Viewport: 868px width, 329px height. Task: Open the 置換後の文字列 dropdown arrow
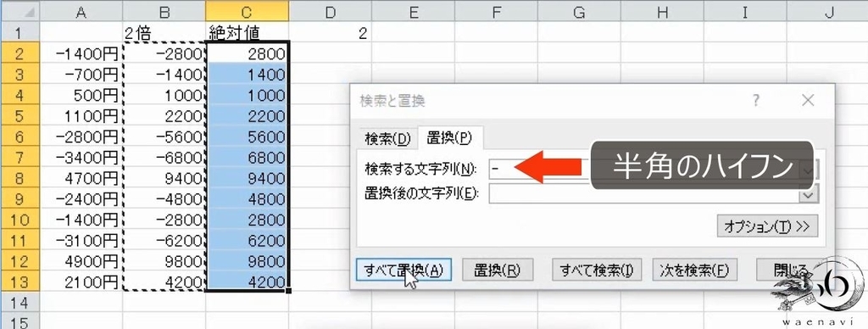pyautogui.click(x=808, y=194)
